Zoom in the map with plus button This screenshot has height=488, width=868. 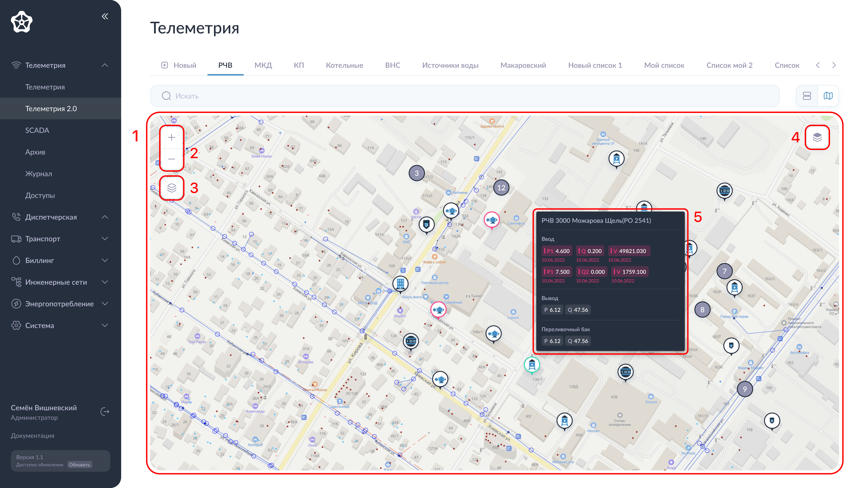click(x=171, y=137)
